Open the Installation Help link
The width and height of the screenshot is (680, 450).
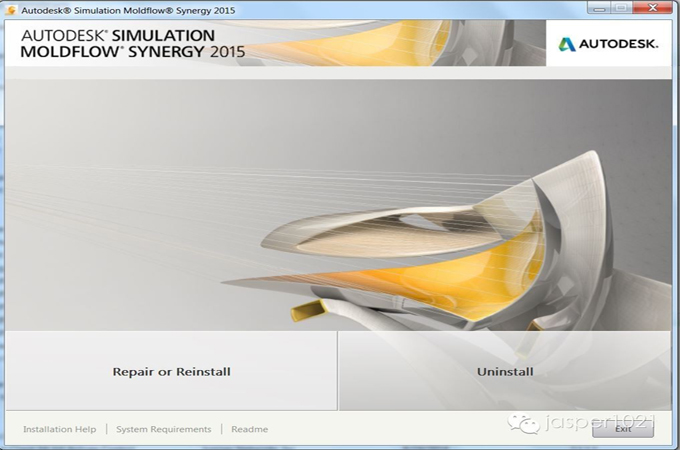pyautogui.click(x=59, y=429)
